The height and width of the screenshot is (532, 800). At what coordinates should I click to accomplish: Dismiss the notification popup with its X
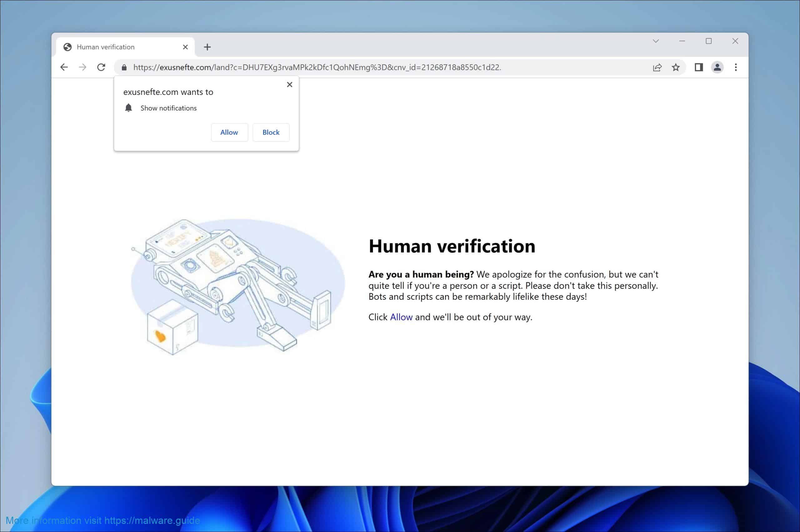289,84
